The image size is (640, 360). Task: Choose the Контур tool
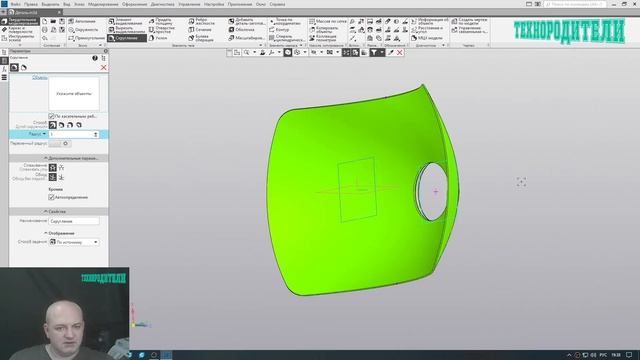pos(279,30)
